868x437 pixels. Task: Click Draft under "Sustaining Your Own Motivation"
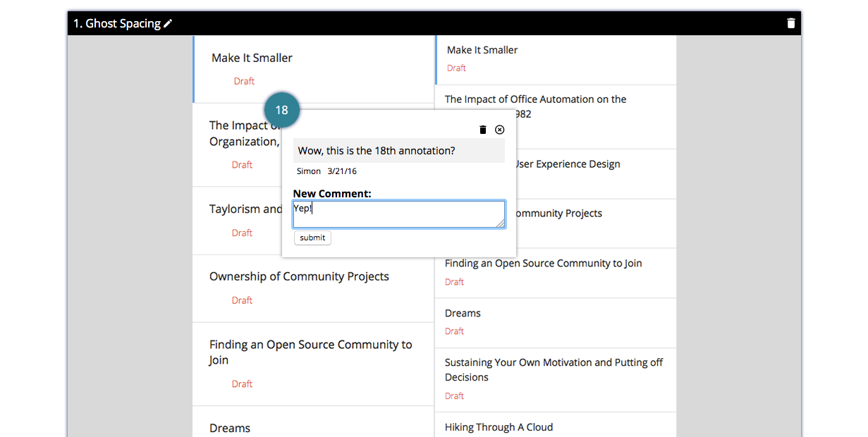(x=454, y=396)
